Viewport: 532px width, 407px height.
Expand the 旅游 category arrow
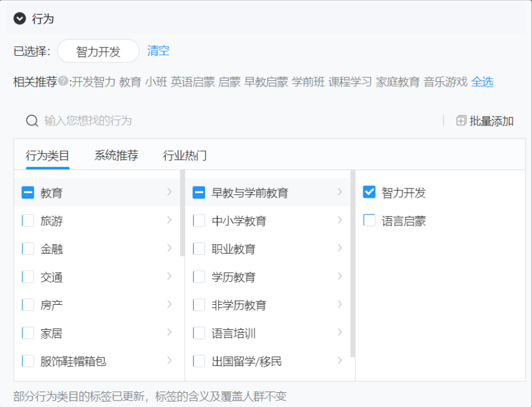coord(168,220)
